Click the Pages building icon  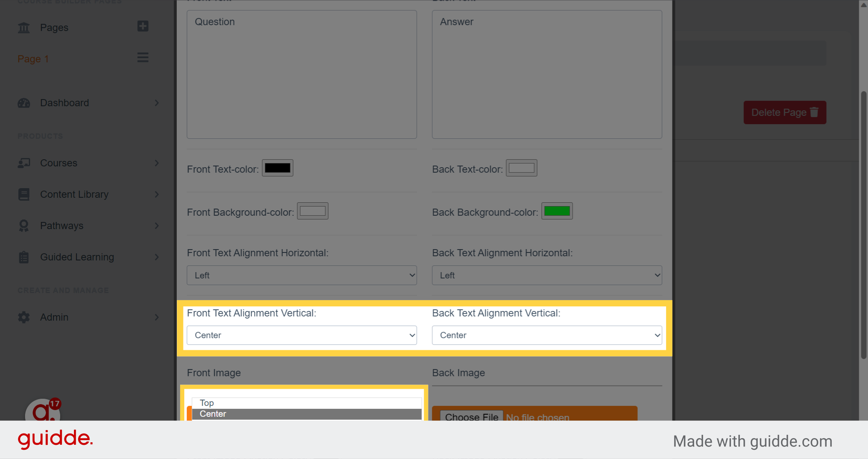point(24,28)
